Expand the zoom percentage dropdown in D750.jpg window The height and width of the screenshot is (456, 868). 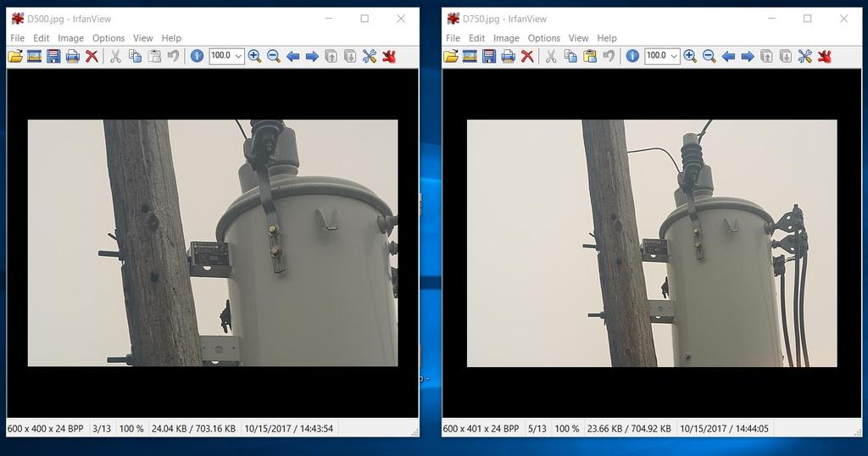point(674,57)
